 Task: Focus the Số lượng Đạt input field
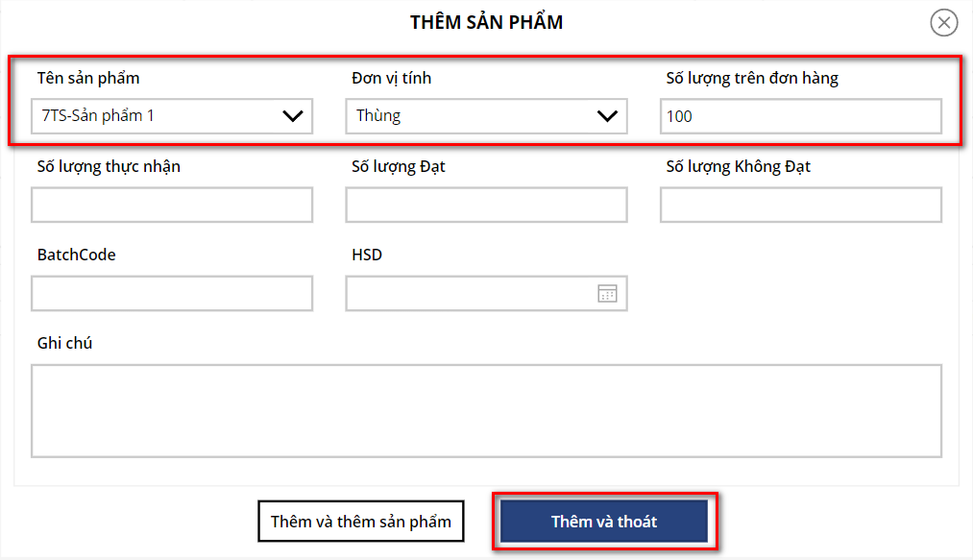[486, 205]
